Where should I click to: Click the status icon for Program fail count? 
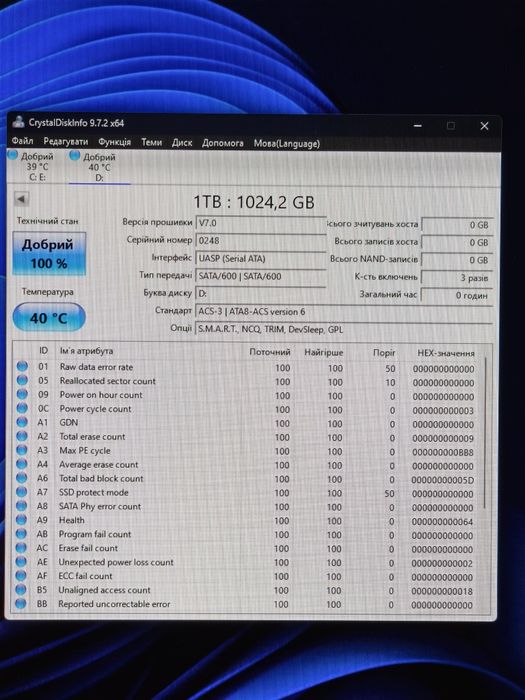click(x=21, y=533)
